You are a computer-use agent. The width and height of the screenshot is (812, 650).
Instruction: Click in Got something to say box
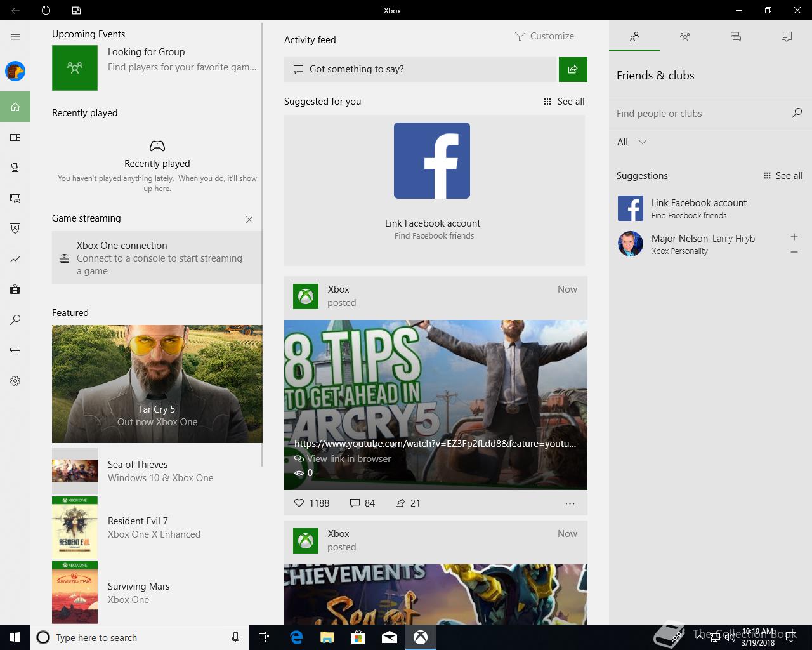tap(420, 69)
